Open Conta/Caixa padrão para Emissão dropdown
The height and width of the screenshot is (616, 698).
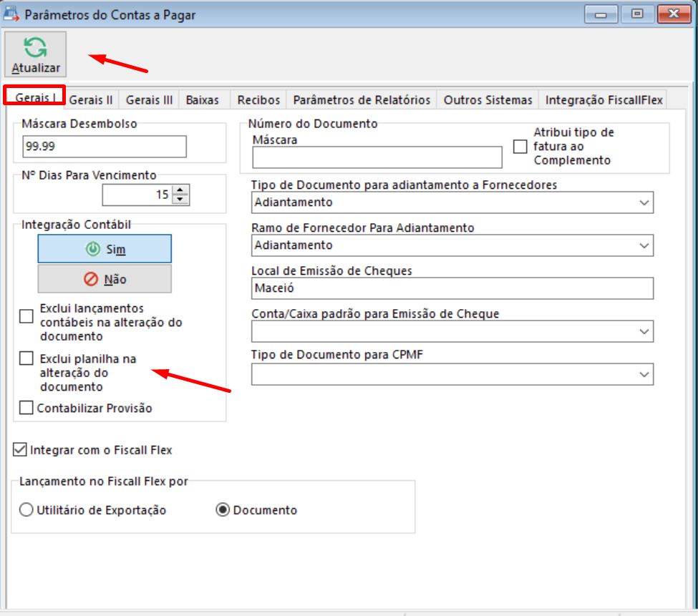[x=644, y=331]
